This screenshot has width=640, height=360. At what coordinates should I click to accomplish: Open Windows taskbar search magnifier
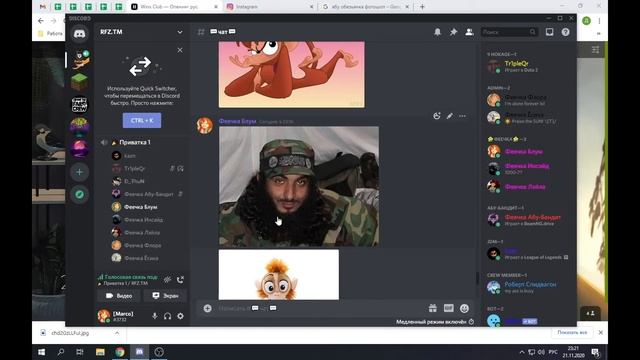(61, 352)
